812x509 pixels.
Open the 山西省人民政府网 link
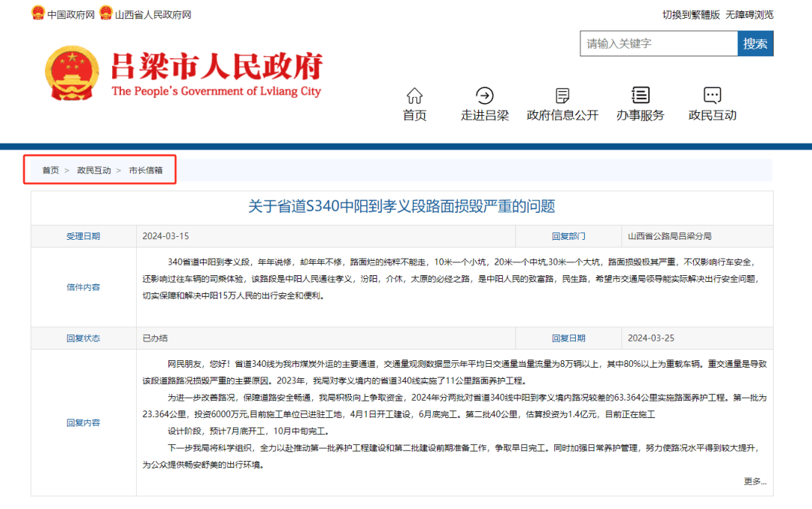coord(153,14)
